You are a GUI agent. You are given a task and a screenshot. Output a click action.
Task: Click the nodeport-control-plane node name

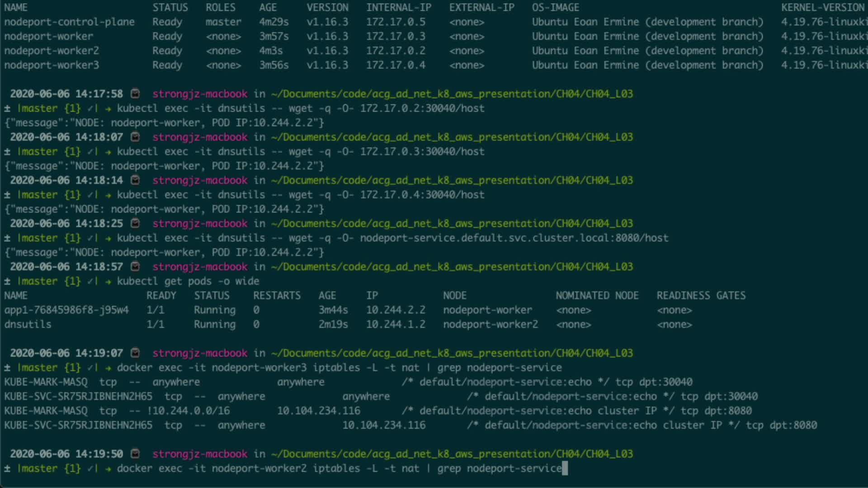[x=69, y=22]
